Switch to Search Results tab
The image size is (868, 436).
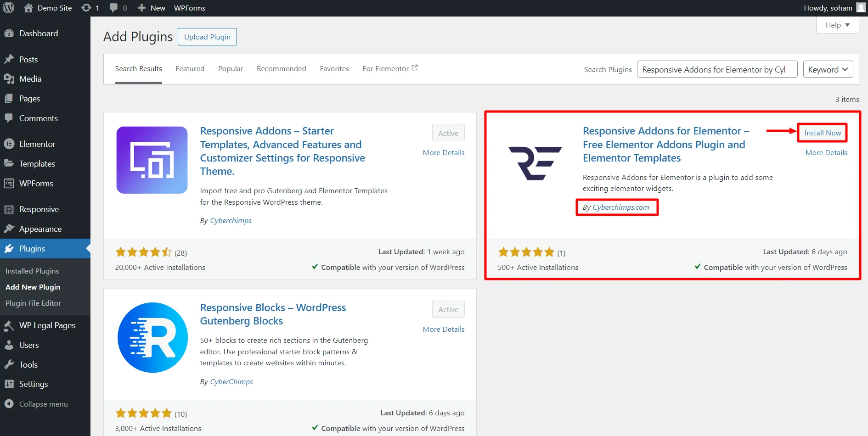click(x=138, y=68)
